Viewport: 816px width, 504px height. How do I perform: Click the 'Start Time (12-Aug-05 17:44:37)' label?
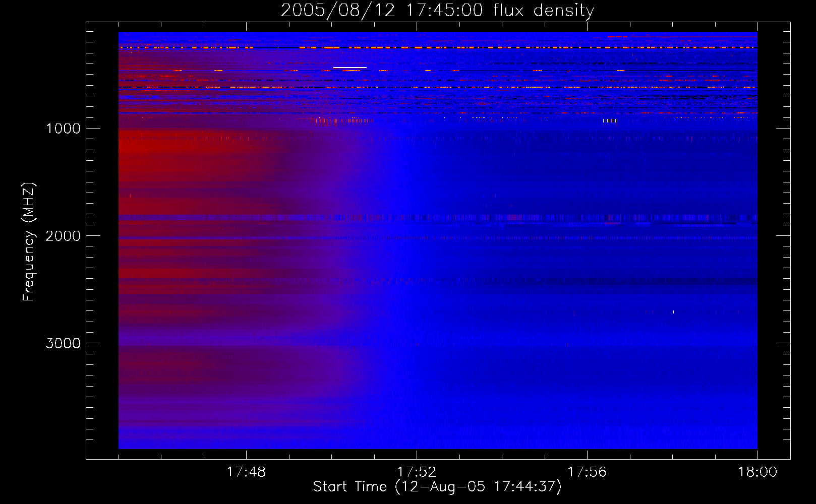437,487
